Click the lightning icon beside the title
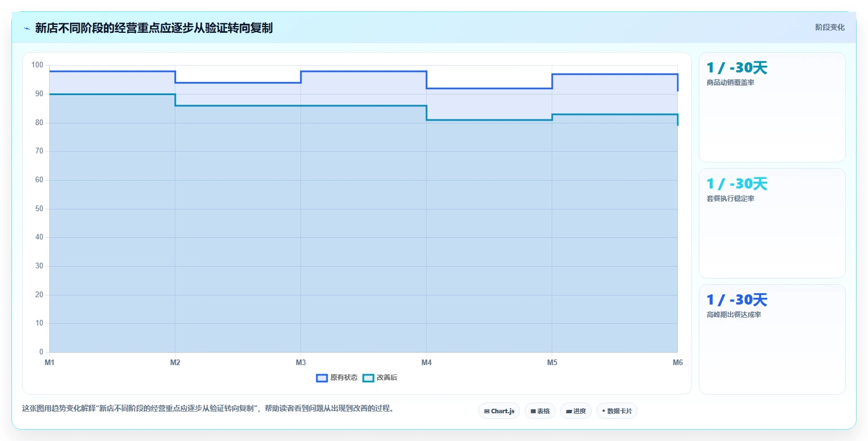 coord(27,28)
